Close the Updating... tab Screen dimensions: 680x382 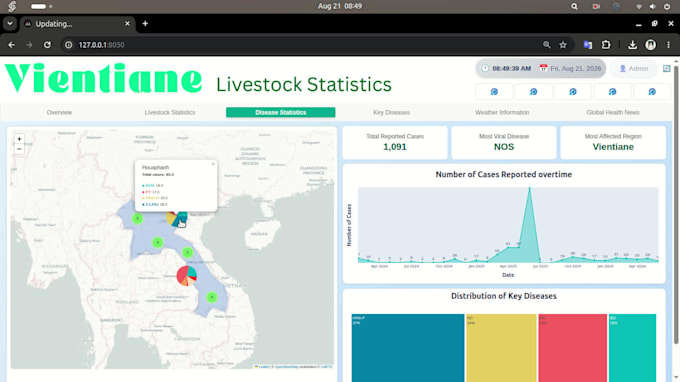(127, 23)
